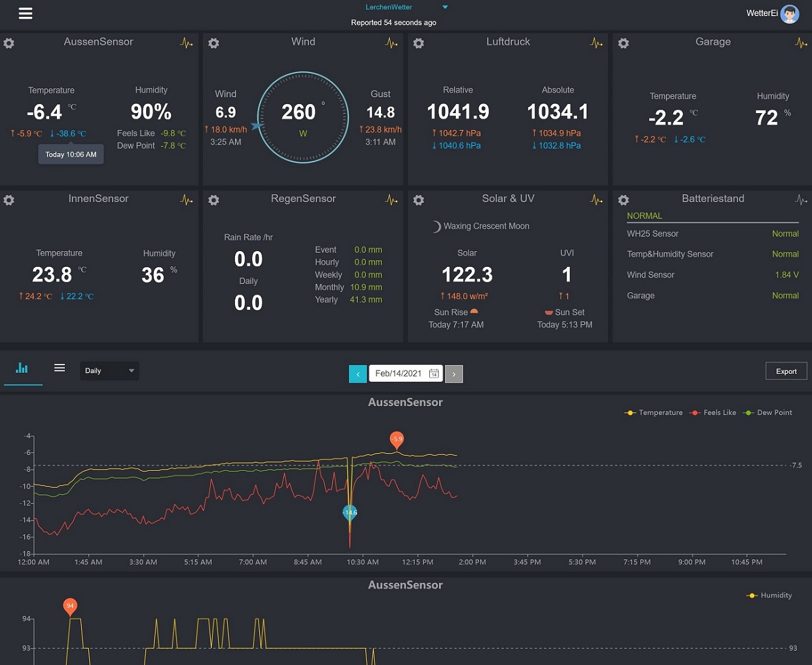812x665 pixels.
Task: Go to previous day arrow
Action: tap(358, 374)
